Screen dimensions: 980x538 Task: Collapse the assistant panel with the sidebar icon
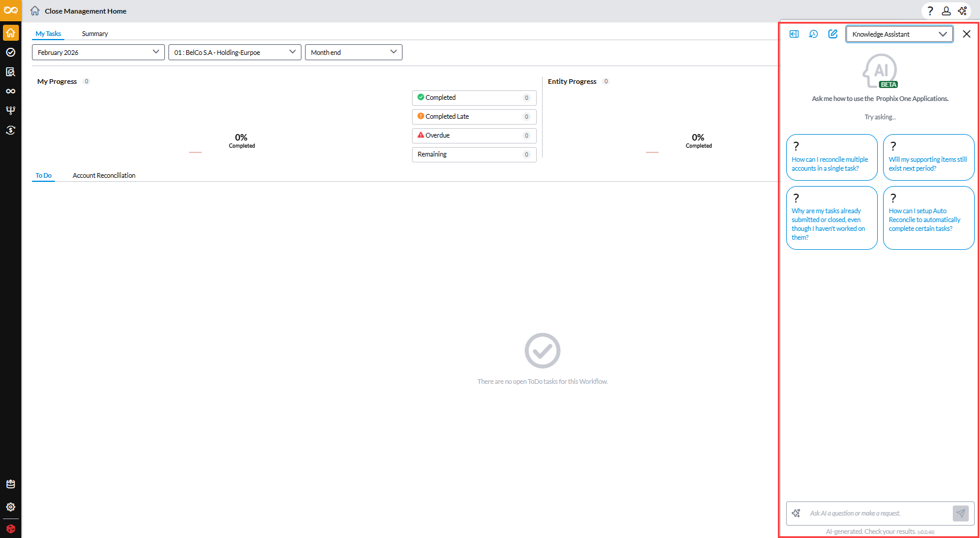(x=794, y=34)
